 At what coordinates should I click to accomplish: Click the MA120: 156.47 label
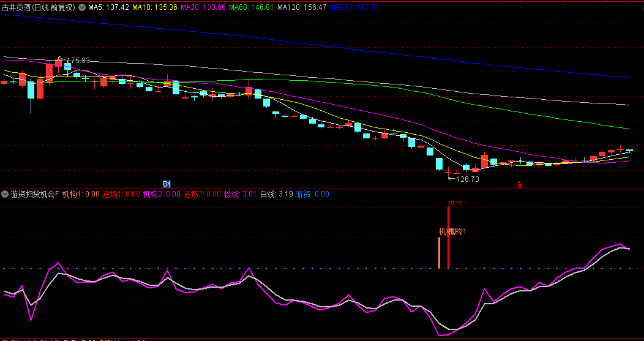(x=302, y=7)
